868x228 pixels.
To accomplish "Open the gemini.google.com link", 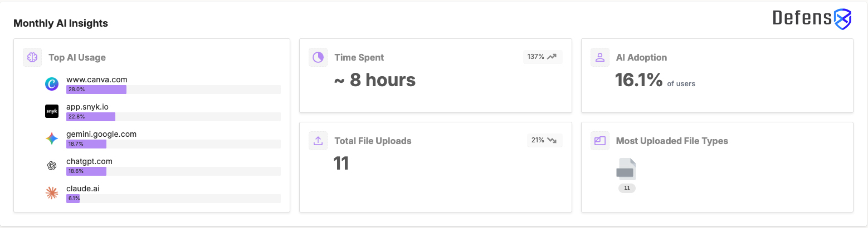I will click(101, 134).
